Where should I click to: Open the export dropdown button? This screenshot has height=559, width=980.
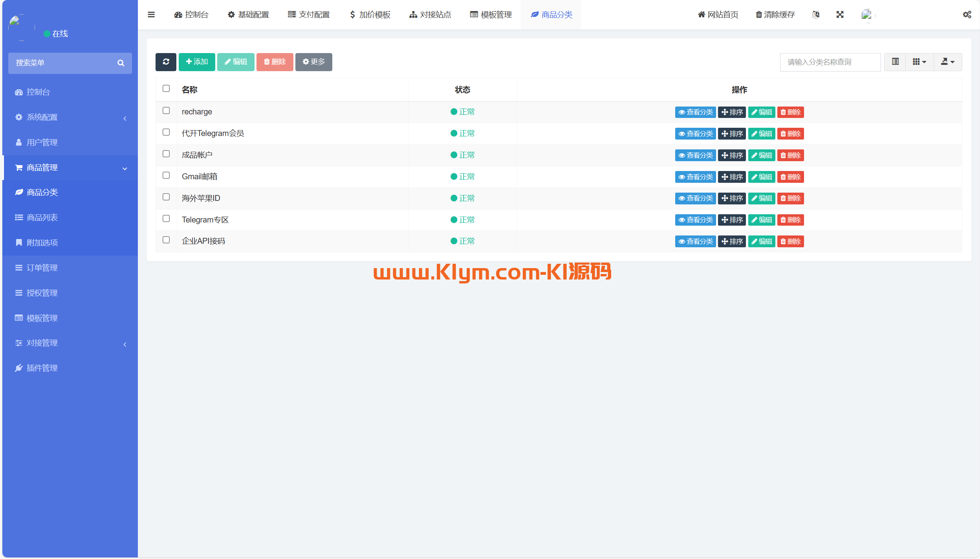[x=947, y=62]
